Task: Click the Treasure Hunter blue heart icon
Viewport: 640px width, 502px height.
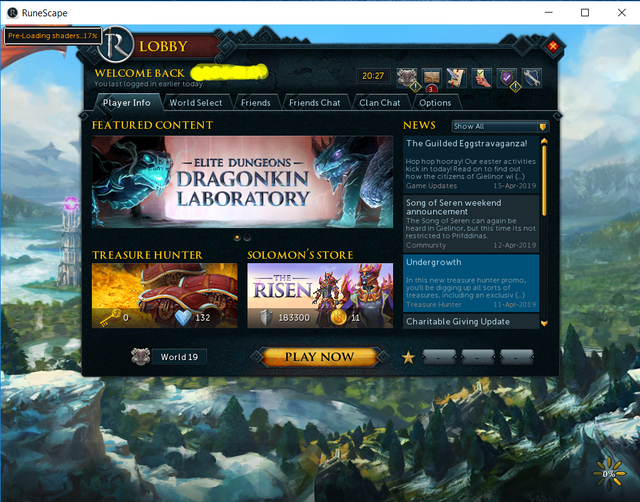Action: (183, 317)
